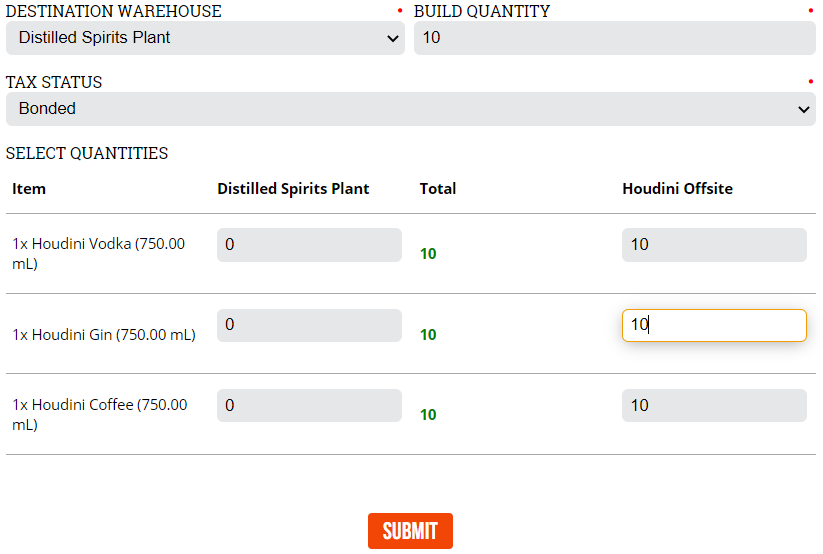Click the Houdini Gin Houdini Offsite field

tap(714, 325)
